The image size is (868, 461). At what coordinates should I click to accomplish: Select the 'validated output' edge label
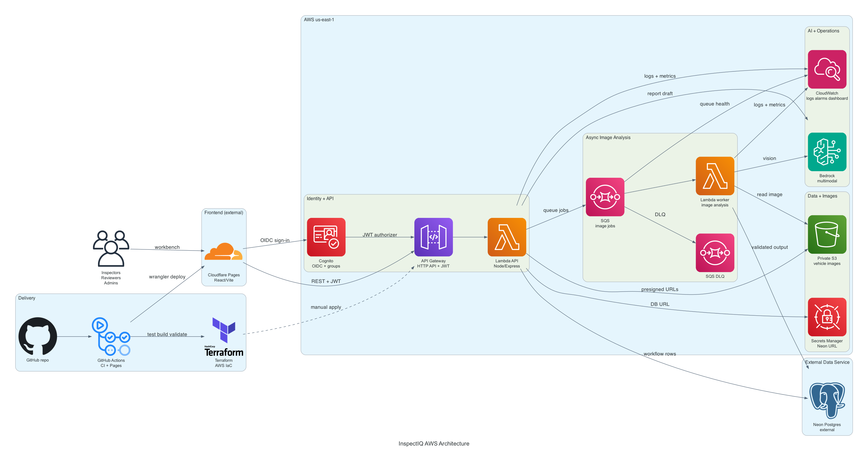coord(770,247)
